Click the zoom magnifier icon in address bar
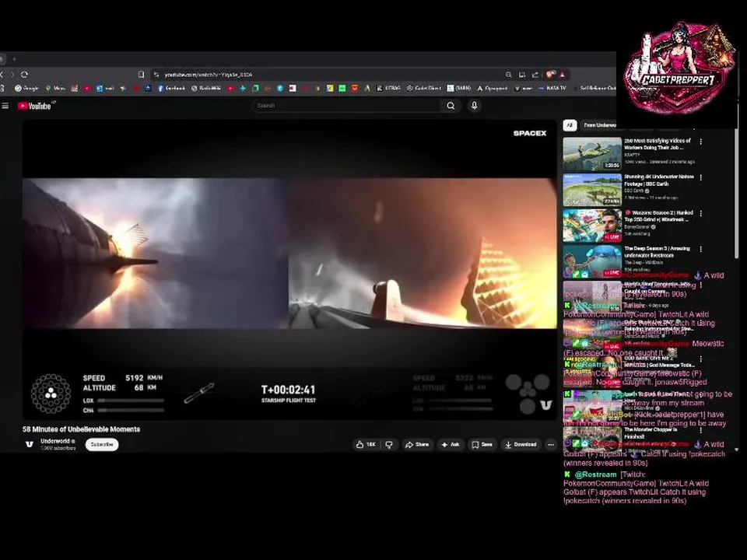 click(x=509, y=75)
